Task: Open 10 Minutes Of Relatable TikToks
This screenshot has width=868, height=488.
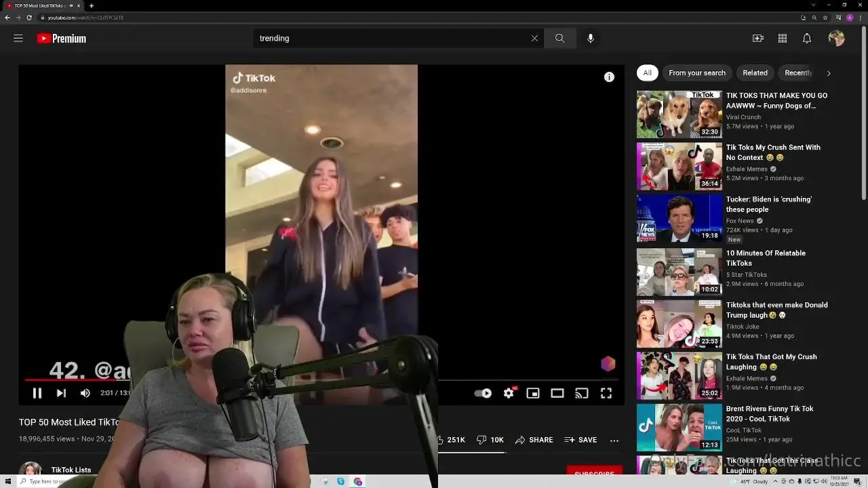Action: point(766,258)
